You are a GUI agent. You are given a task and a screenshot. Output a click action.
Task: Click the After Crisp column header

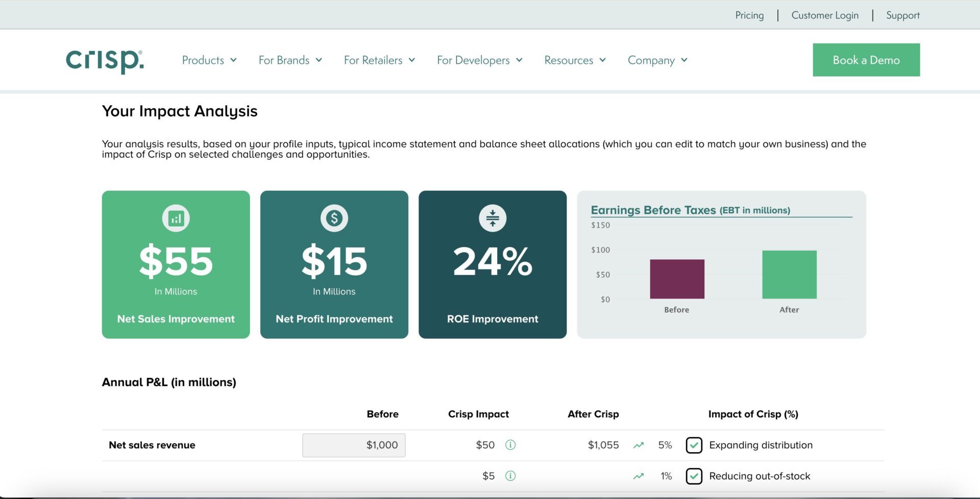pos(593,414)
